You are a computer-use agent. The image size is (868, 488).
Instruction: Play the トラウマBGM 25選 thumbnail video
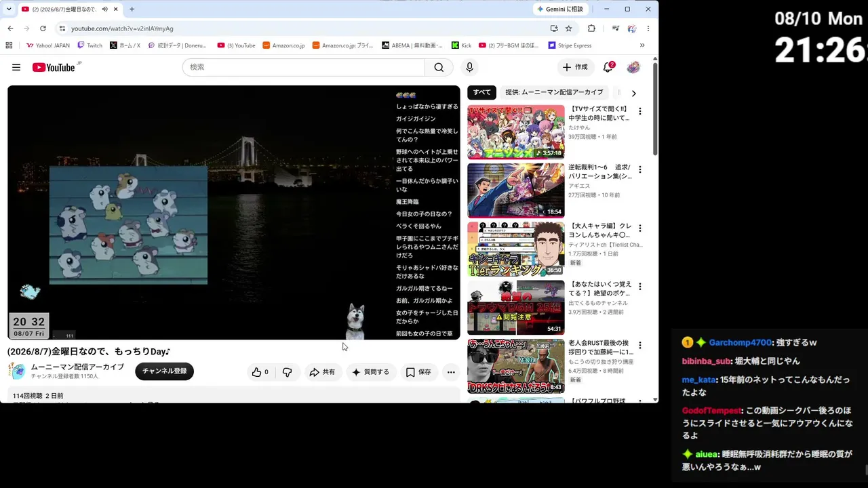point(515,307)
